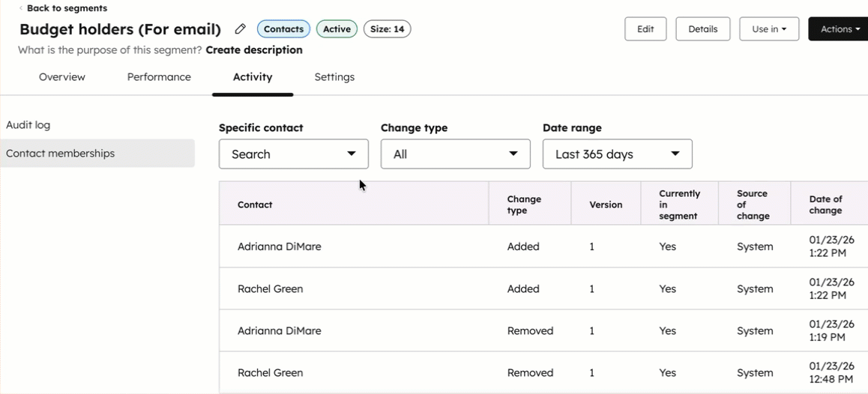Select Contact memberships in sidebar
Screen dimensions: 868x394
tap(61, 154)
